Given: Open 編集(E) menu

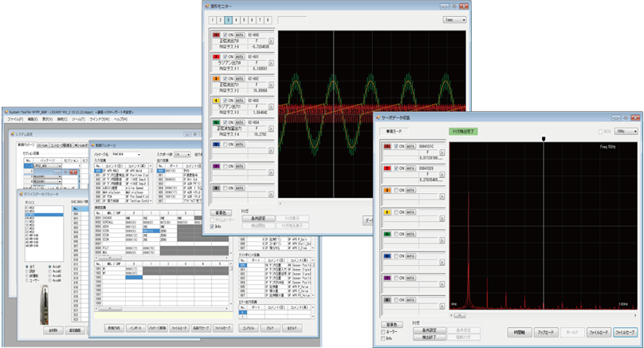Looking at the screenshot, I should (x=33, y=119).
